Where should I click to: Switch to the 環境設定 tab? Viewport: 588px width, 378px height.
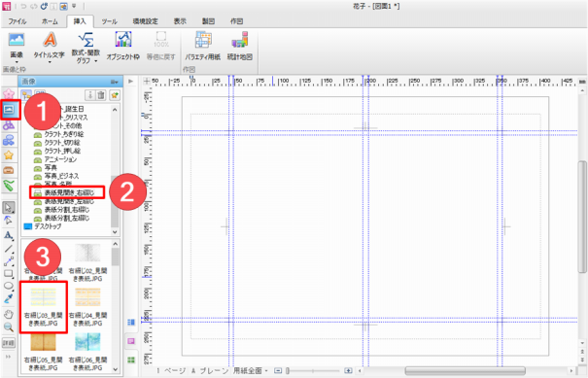coord(146,21)
